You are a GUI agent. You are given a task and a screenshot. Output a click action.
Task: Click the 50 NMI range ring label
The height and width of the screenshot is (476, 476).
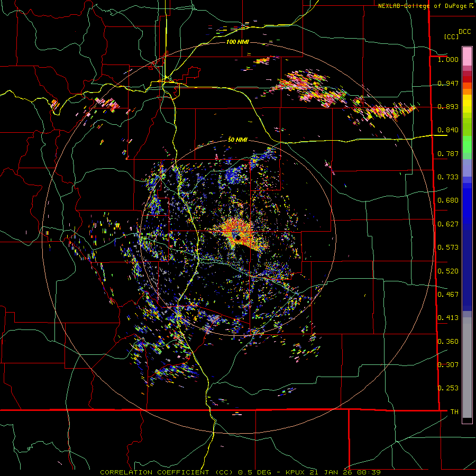[x=237, y=140]
